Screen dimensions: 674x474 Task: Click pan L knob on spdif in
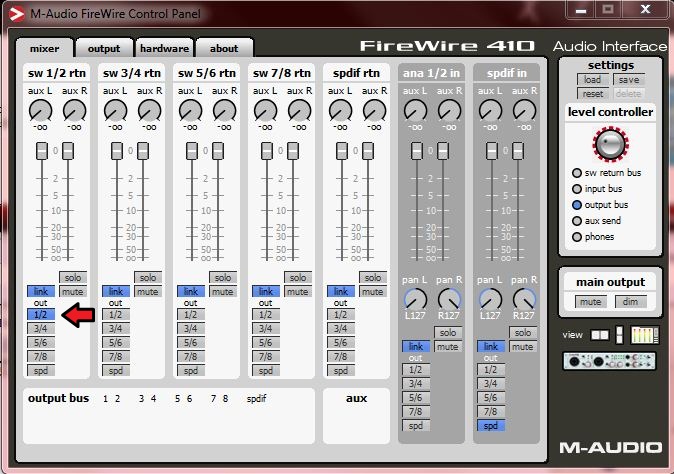pos(490,299)
